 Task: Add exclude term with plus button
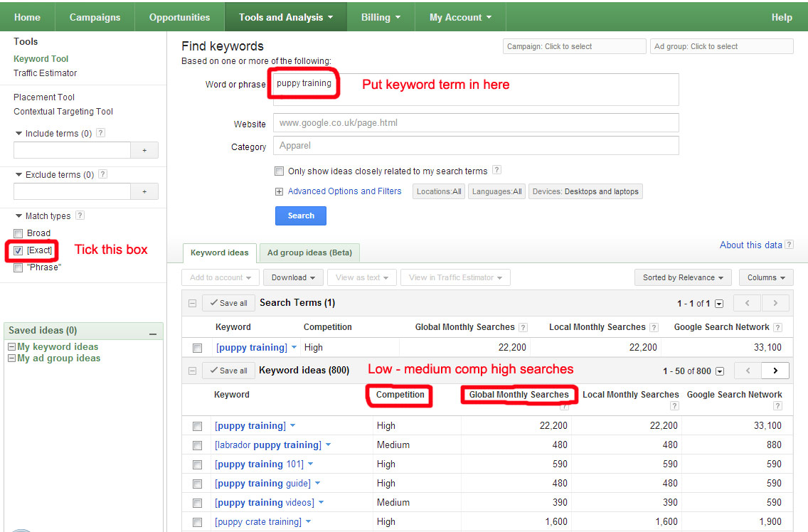click(144, 191)
